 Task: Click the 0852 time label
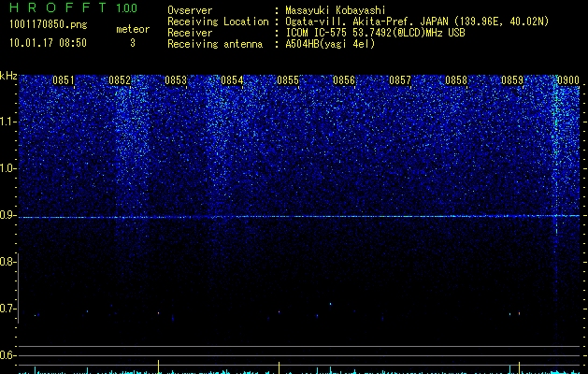pyautogui.click(x=120, y=79)
